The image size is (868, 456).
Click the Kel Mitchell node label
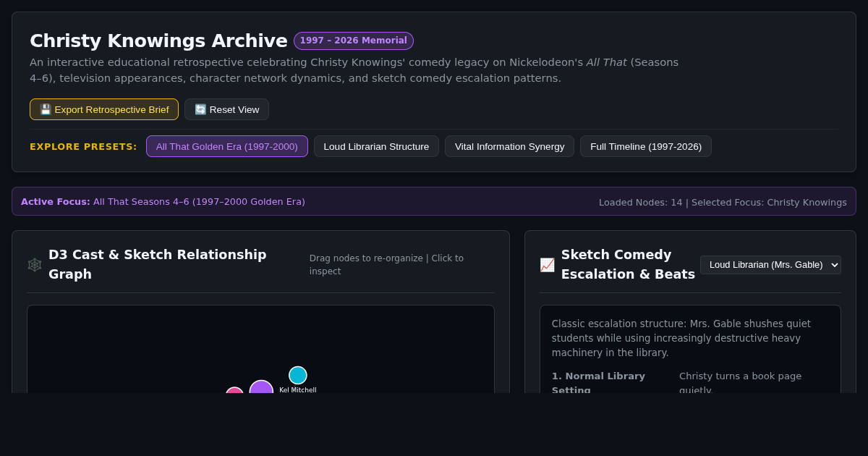(x=298, y=390)
